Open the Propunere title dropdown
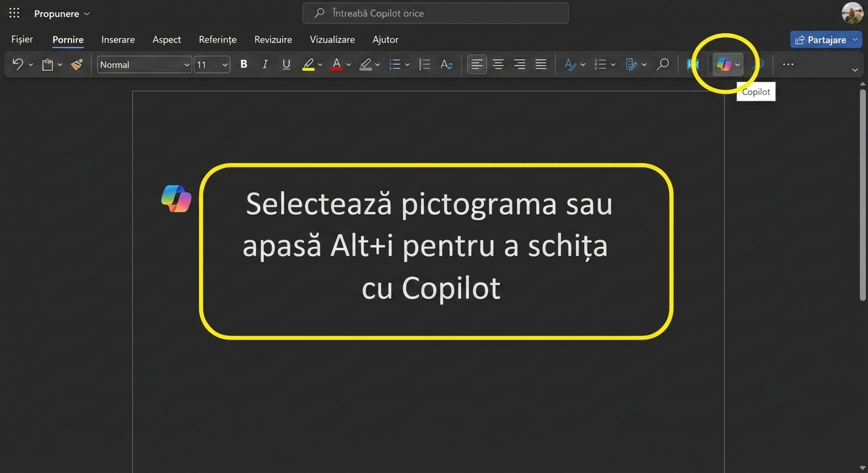This screenshot has width=868, height=473. tap(86, 14)
